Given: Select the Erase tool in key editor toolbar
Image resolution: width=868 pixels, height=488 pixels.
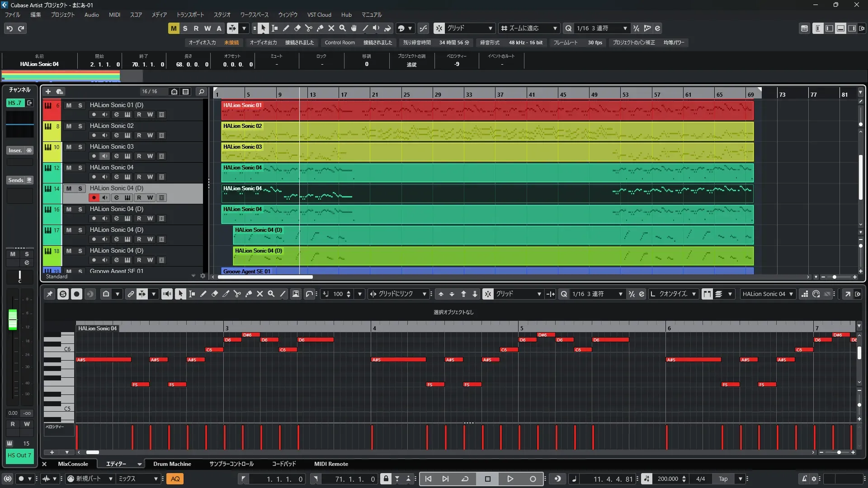Looking at the screenshot, I should tap(215, 294).
